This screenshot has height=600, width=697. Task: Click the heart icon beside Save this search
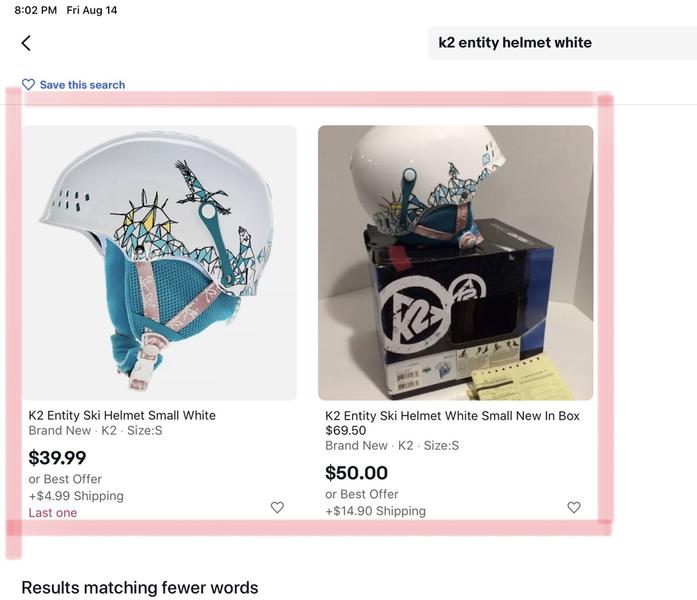[28, 84]
